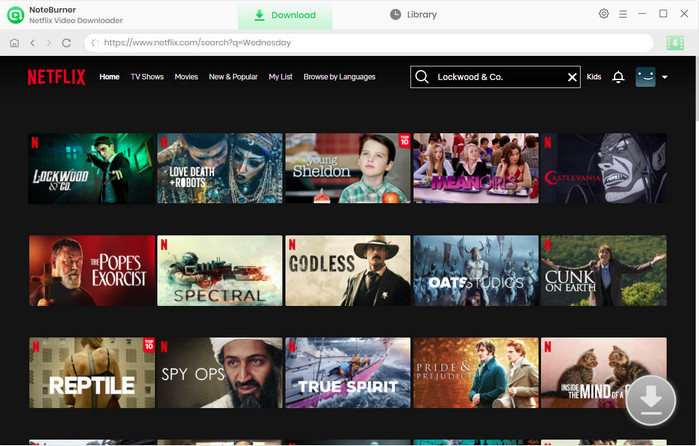Click the URL address bar
699x446 pixels.
point(369,43)
